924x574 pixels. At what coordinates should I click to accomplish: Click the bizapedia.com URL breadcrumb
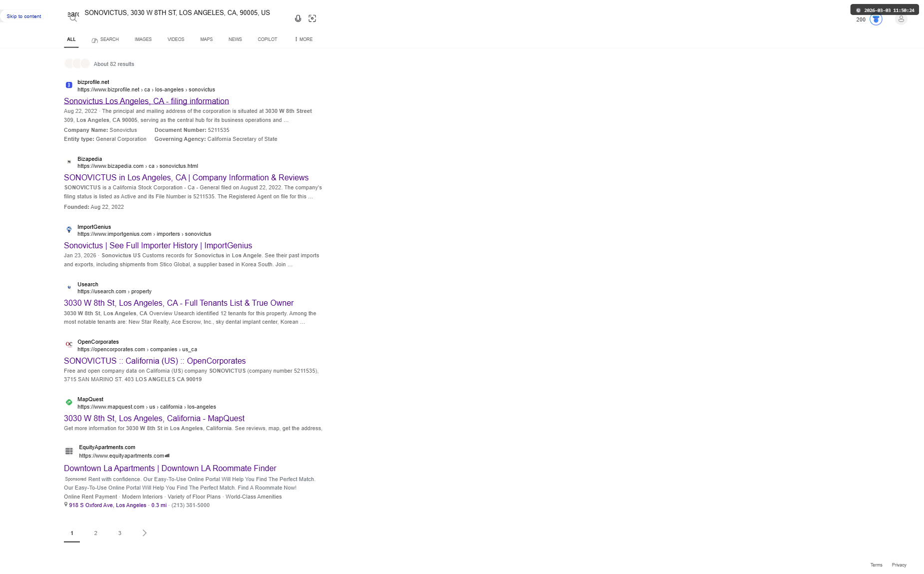point(138,166)
